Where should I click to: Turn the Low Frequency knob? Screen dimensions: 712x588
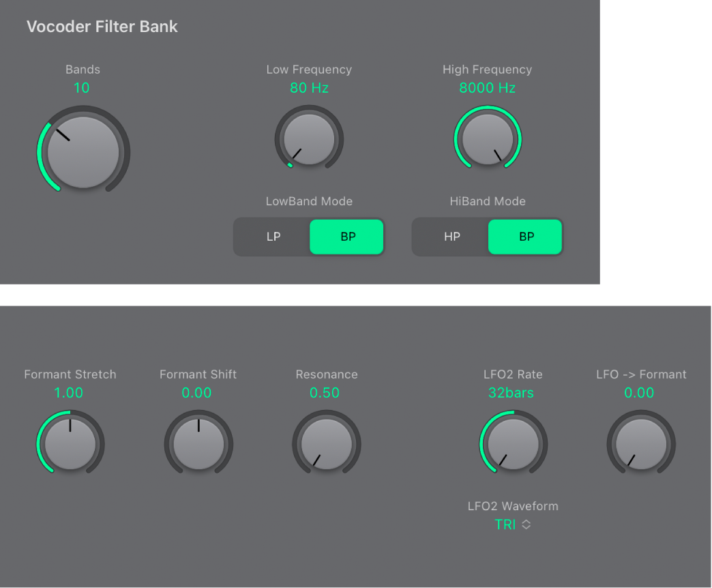(x=309, y=138)
